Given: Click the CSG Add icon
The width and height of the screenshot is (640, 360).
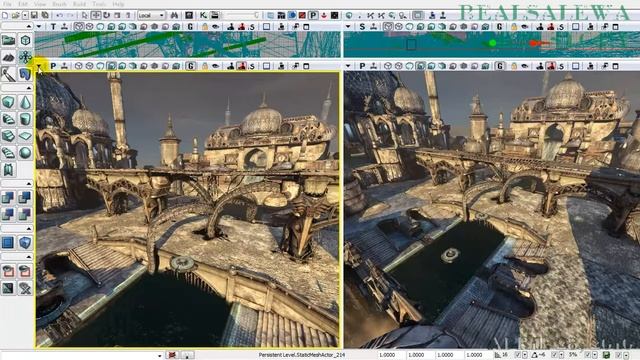Looking at the screenshot, I should coord(8,198).
